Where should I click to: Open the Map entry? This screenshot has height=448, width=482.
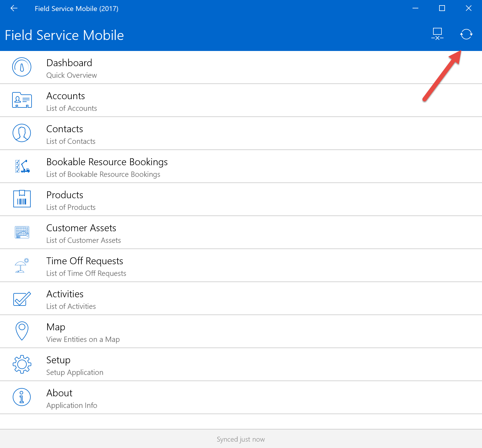tap(241, 332)
